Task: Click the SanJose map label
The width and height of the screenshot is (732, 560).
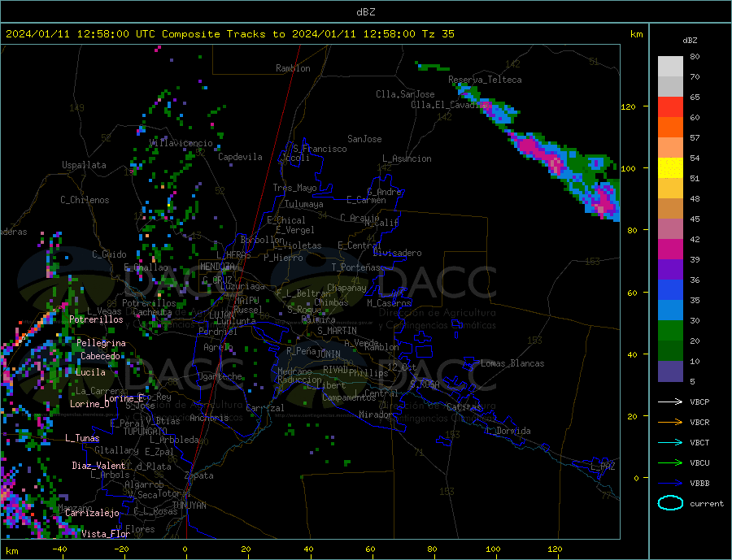Action: 364,139
